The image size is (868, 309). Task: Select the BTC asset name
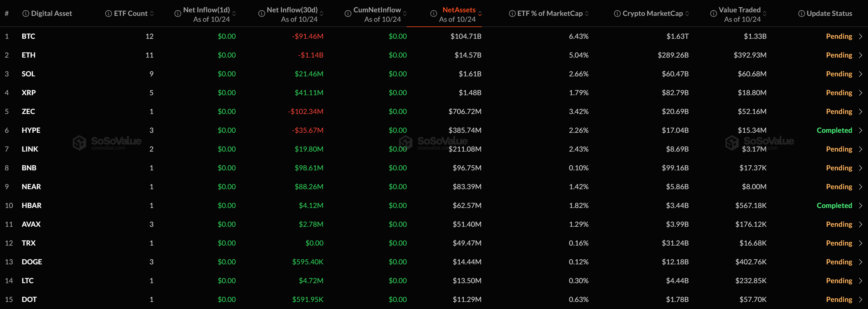point(28,36)
